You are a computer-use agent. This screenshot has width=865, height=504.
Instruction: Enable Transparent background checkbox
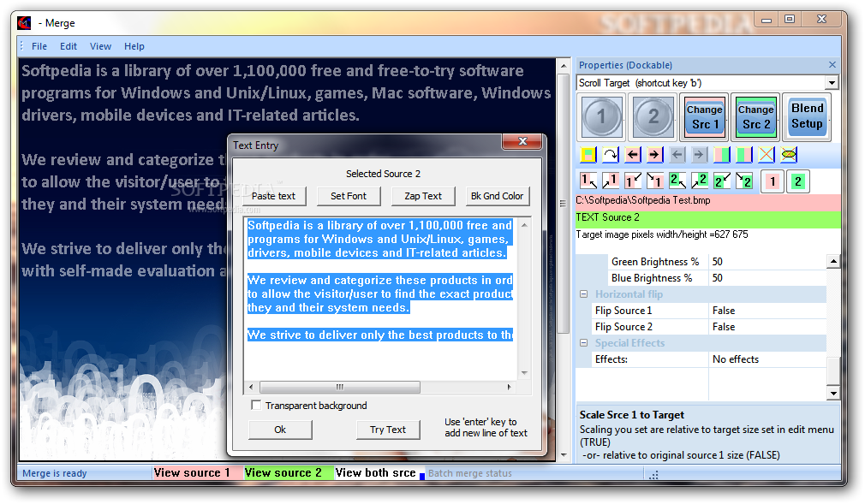256,406
